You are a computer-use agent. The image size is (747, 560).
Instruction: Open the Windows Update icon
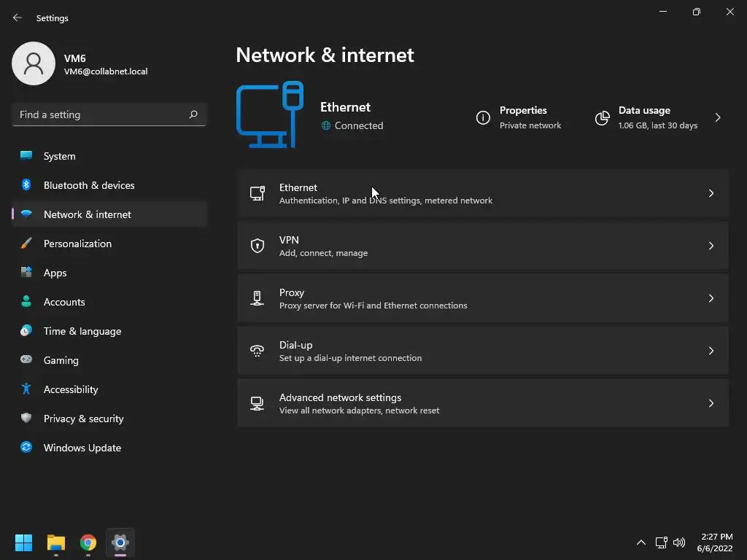click(x=26, y=448)
